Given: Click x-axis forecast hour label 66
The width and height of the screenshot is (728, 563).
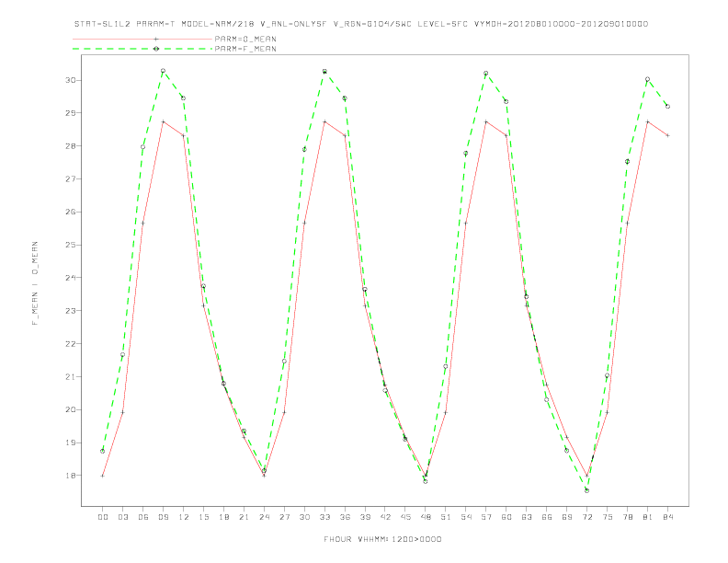Looking at the screenshot, I should pos(547,517).
